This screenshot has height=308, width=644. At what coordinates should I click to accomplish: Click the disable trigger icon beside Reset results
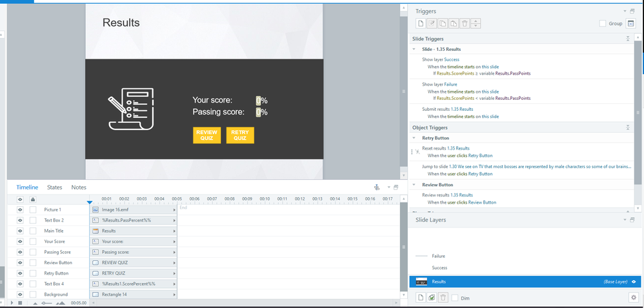[x=418, y=151]
